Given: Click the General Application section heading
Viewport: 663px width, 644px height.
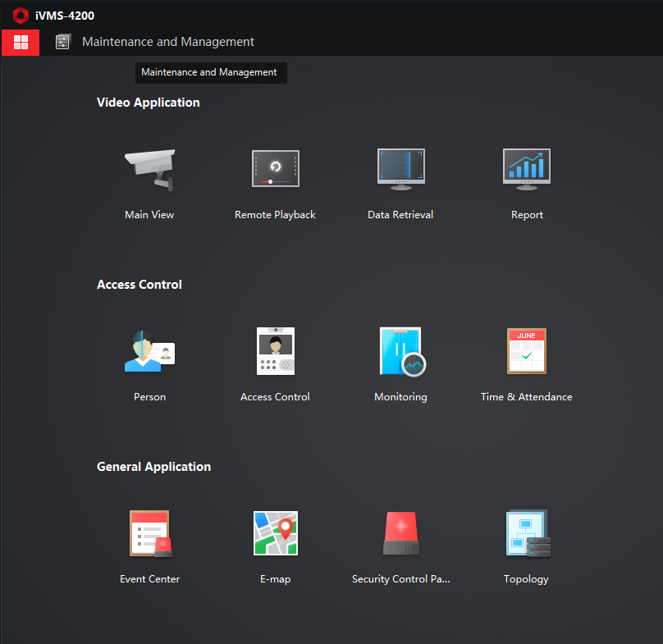Looking at the screenshot, I should [153, 467].
